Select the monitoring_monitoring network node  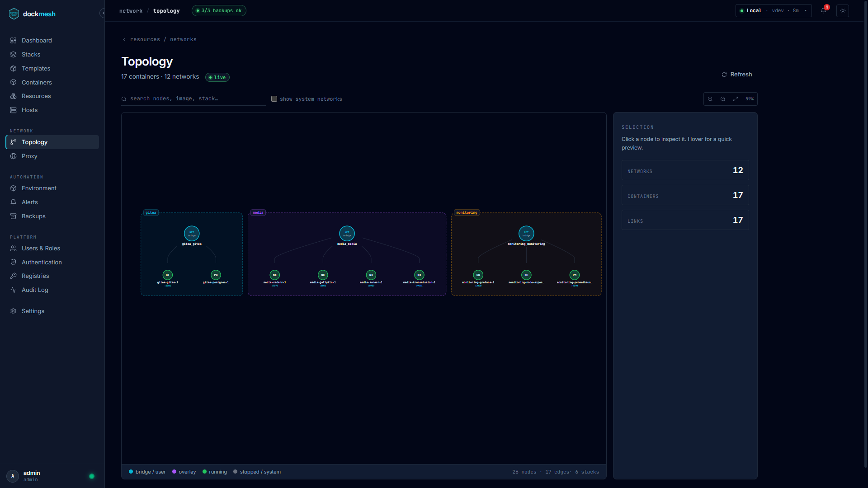(x=526, y=234)
